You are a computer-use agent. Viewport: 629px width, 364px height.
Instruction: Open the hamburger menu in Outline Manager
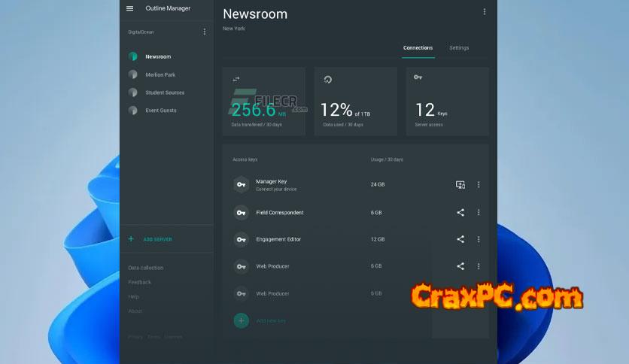pos(130,8)
